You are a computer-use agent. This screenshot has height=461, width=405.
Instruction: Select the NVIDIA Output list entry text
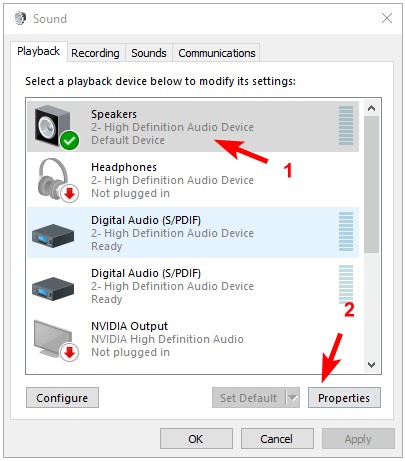(x=167, y=339)
